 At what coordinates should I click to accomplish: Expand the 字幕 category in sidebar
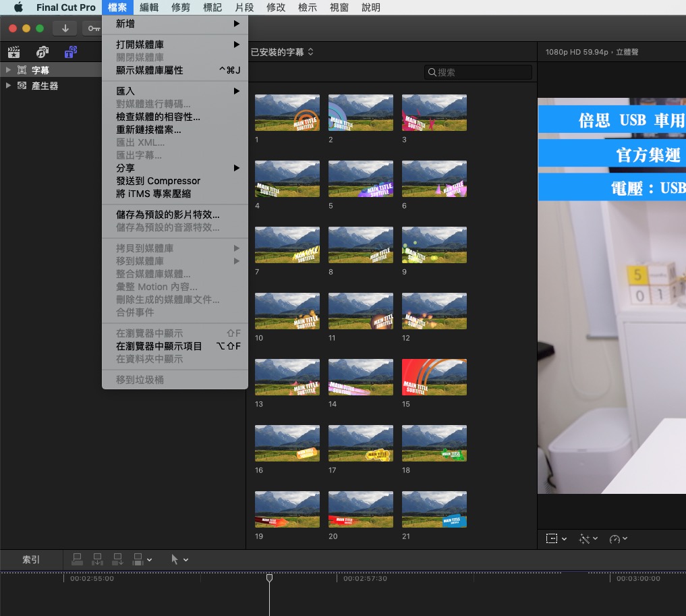pyautogui.click(x=8, y=70)
